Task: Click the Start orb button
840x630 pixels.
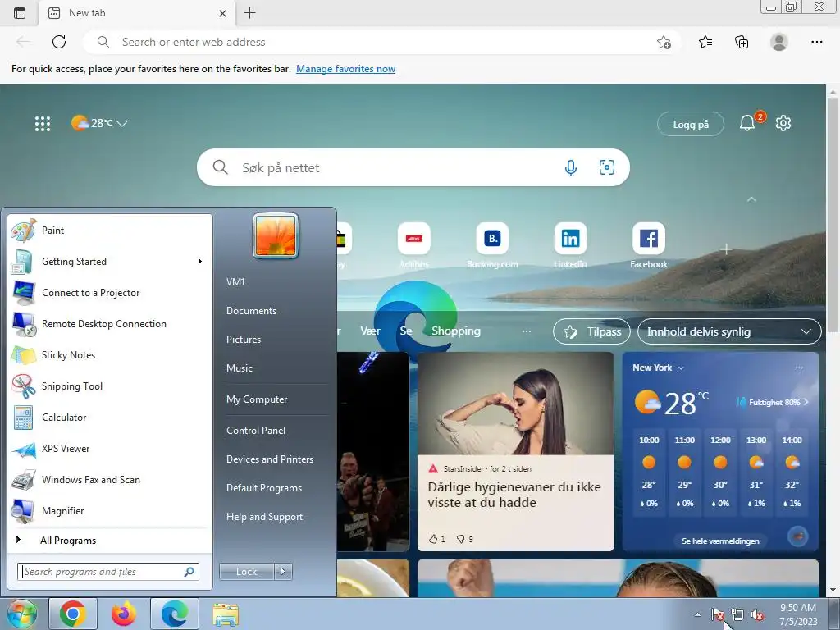Action: [21, 614]
